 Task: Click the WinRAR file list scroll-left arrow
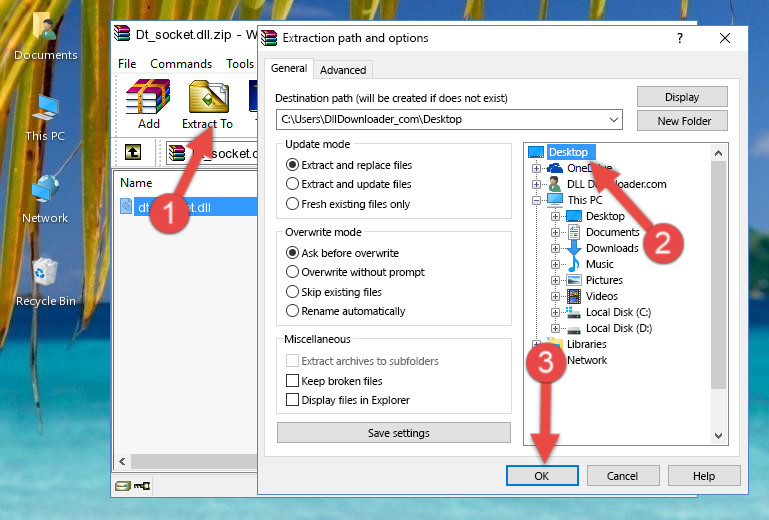(122, 461)
